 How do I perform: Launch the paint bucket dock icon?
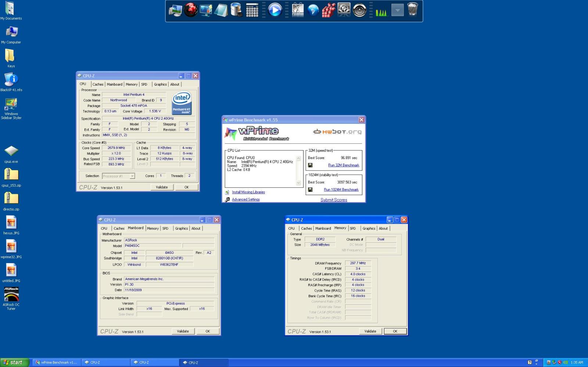click(x=237, y=10)
